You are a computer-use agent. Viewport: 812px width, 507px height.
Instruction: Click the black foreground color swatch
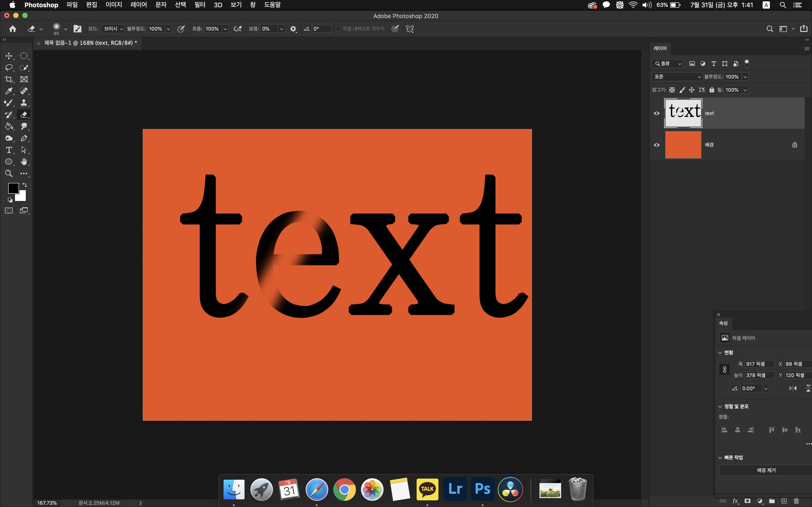(x=13, y=188)
